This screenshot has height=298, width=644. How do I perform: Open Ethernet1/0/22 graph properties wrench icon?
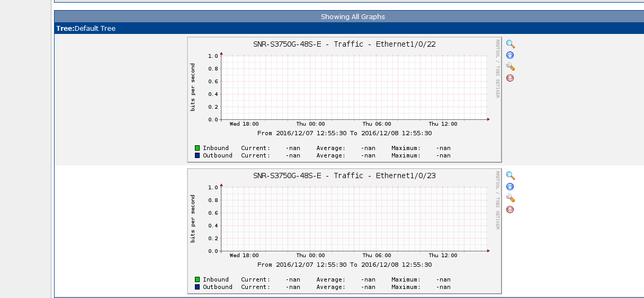[x=510, y=66]
